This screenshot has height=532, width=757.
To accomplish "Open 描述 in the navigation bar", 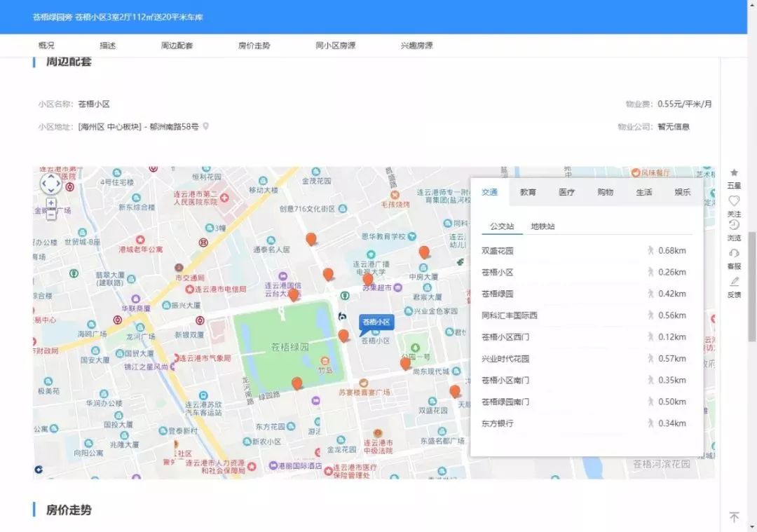I will [108, 46].
